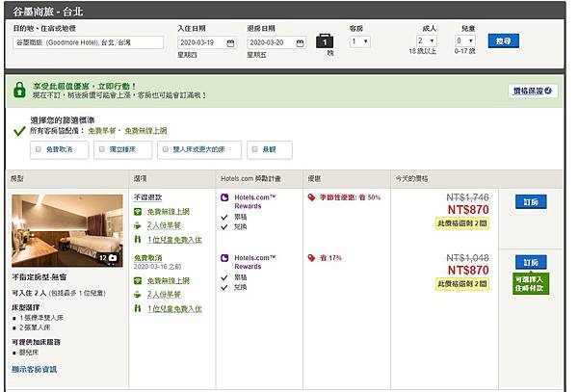Book the NT$870 non-refundable room option
This screenshot has width=578, height=392.
531,202
